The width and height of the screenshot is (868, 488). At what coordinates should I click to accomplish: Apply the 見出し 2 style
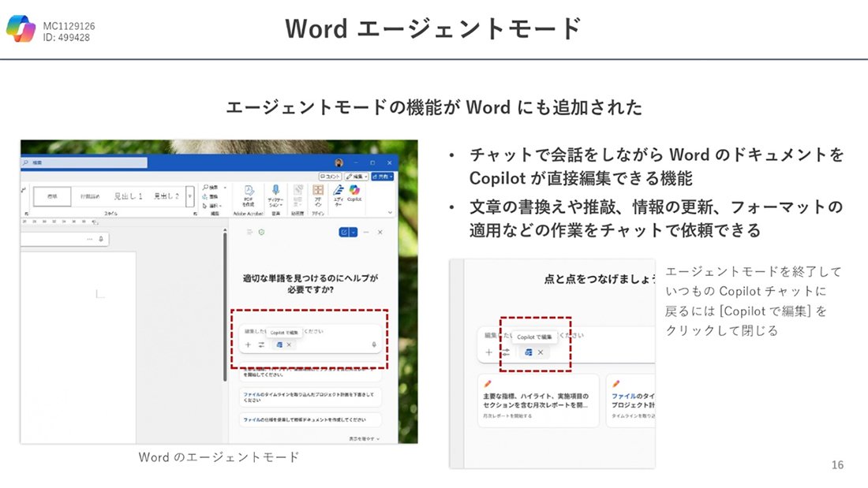point(166,196)
